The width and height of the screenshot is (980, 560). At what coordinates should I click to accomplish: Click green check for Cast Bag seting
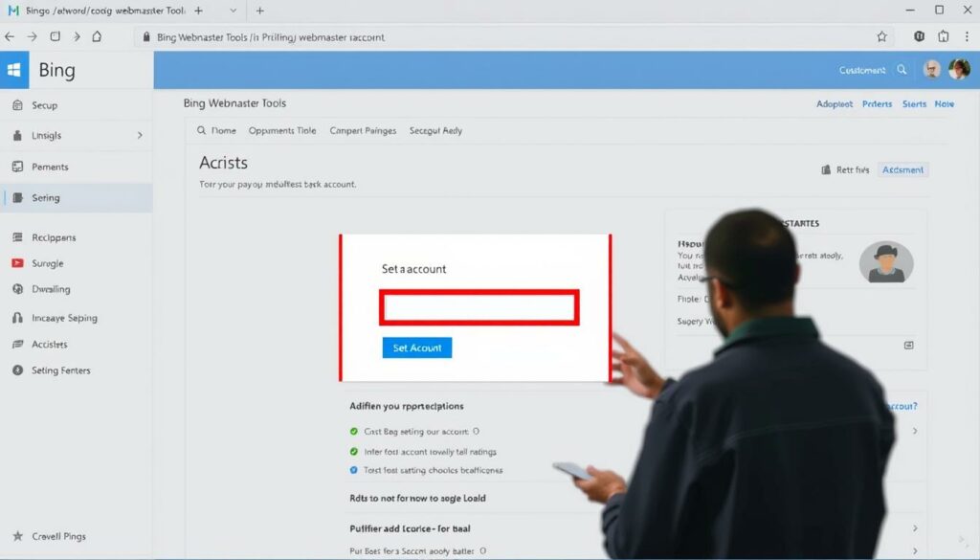tap(354, 432)
